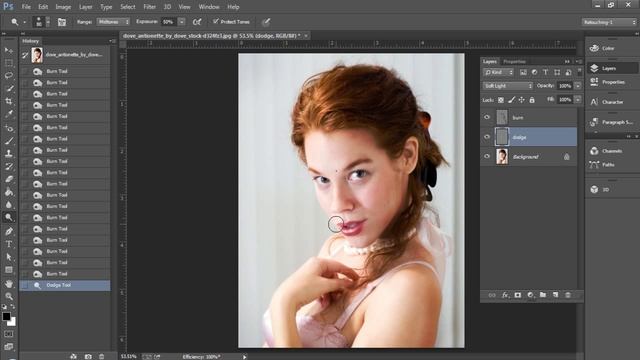Viewport: 640px width, 360px height.
Task: Hide the Background layer eye icon
Action: (x=487, y=156)
